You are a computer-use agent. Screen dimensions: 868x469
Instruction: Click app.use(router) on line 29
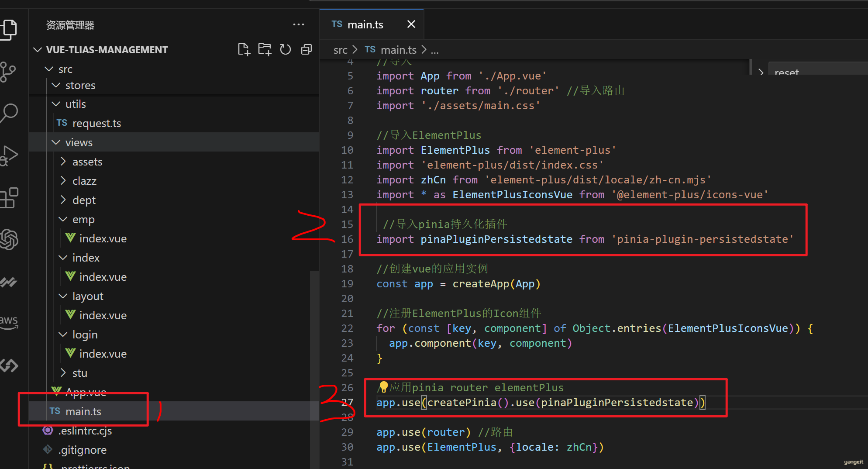[424, 432]
